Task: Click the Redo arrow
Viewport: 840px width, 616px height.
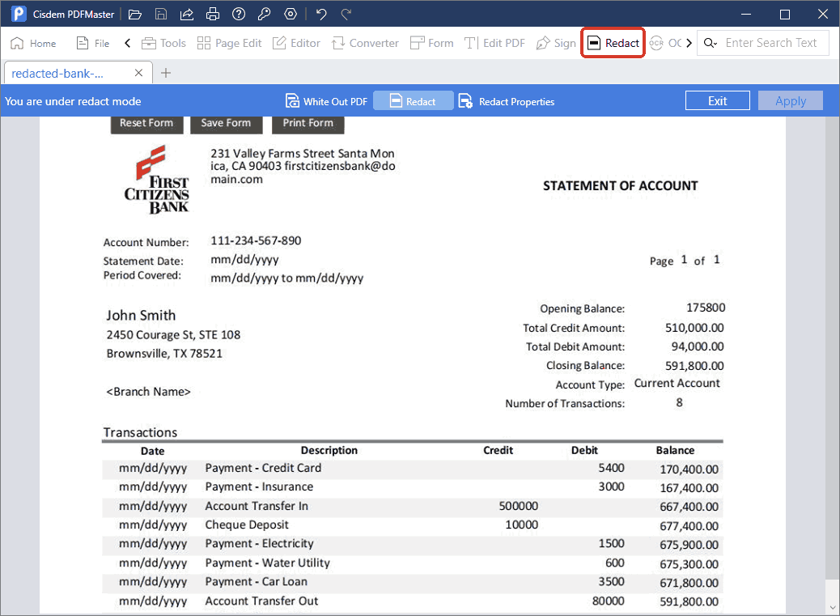Action: 346,14
